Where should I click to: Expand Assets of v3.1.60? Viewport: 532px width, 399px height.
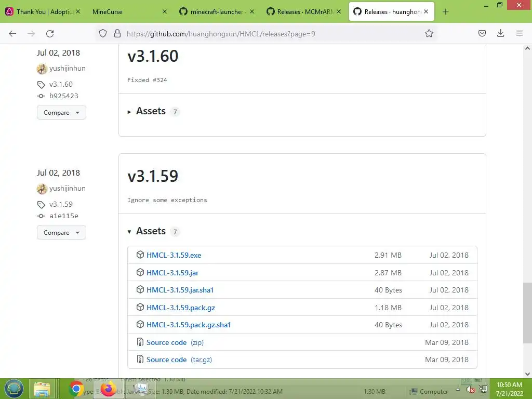(151, 111)
